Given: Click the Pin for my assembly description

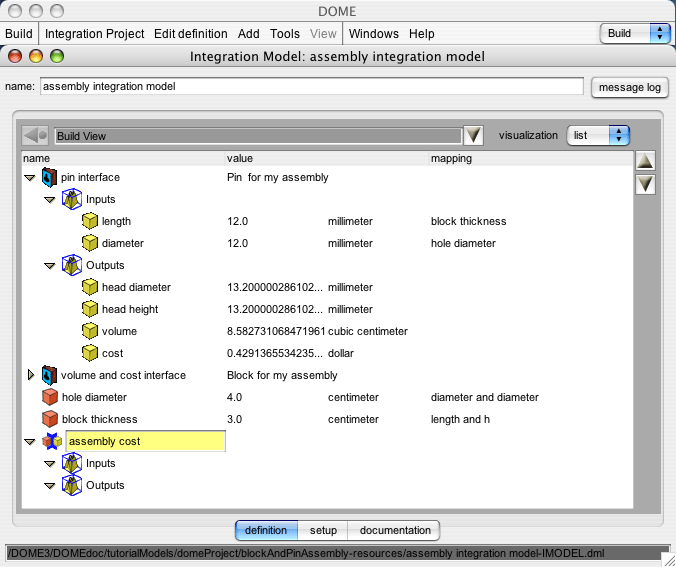Looking at the screenshot, I should pos(277,177).
